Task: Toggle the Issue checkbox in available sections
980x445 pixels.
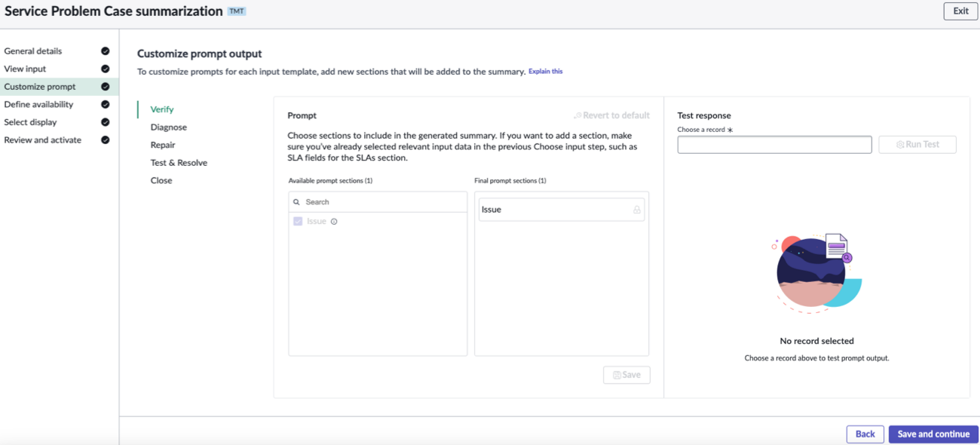Action: click(x=298, y=222)
